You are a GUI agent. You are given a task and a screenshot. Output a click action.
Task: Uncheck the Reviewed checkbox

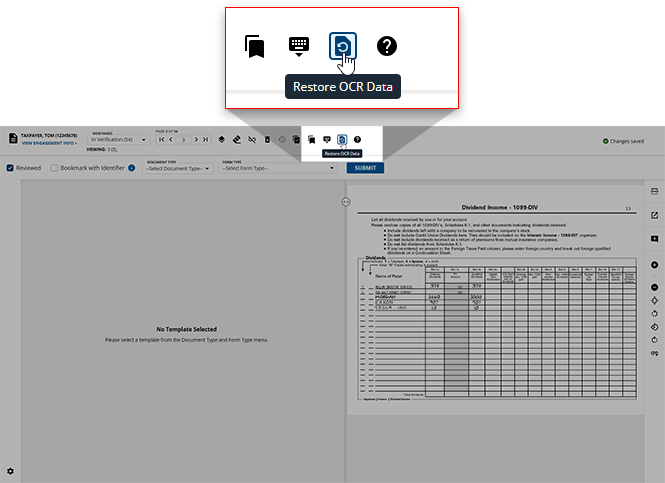10,168
